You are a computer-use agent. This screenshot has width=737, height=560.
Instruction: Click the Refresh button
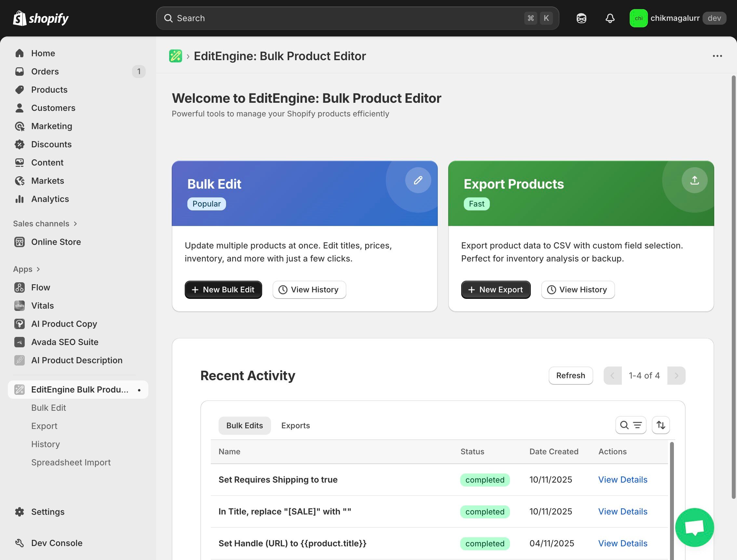[x=570, y=376]
